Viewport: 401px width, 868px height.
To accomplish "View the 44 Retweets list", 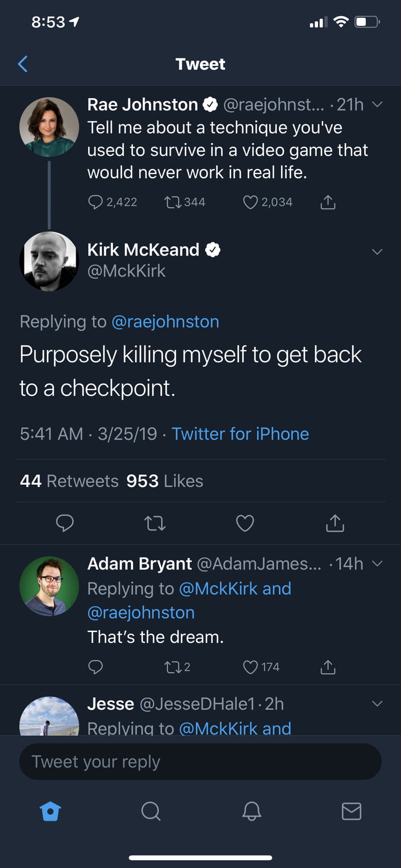I will pos(69,481).
